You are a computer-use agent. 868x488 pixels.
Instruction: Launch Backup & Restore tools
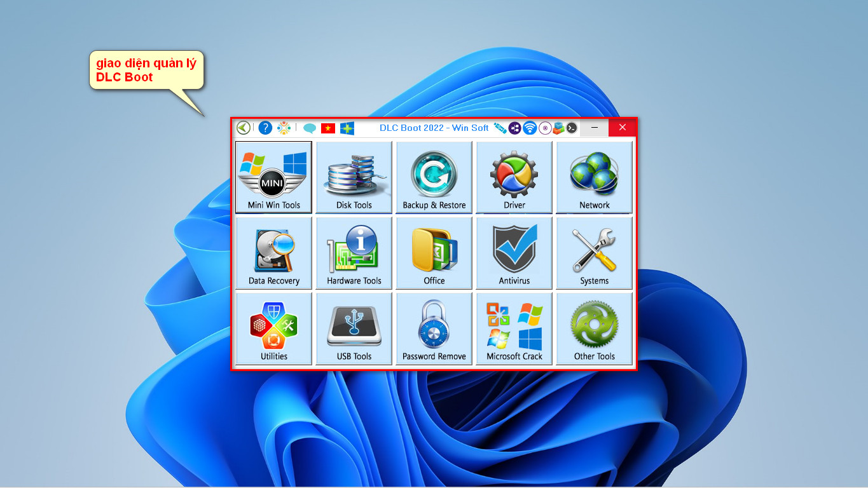click(434, 177)
